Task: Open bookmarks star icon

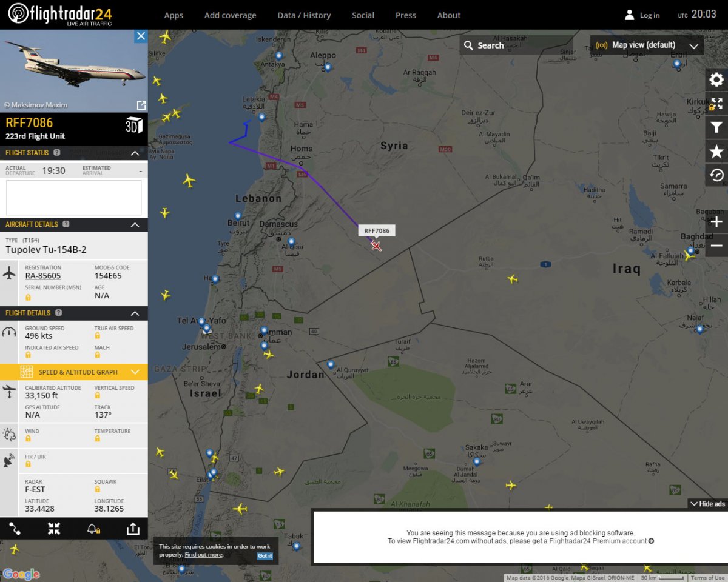Action: pyautogui.click(x=716, y=152)
